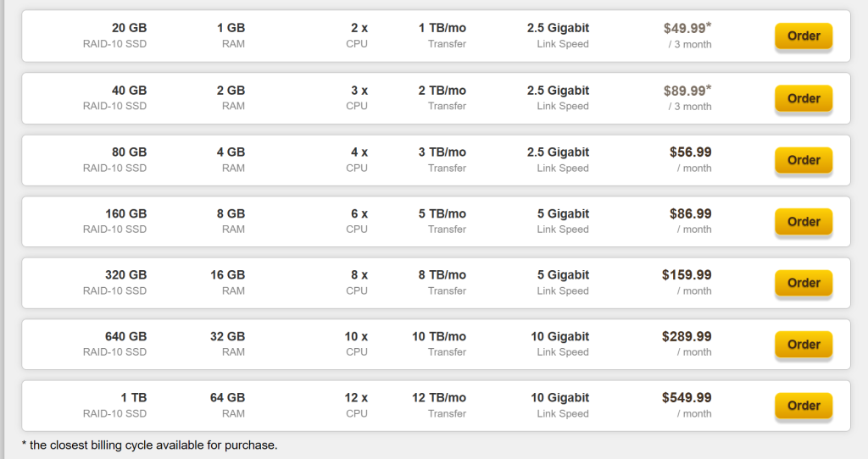Click the closest billing cycle footnote text
The height and width of the screenshot is (459, 868).
[x=149, y=445]
